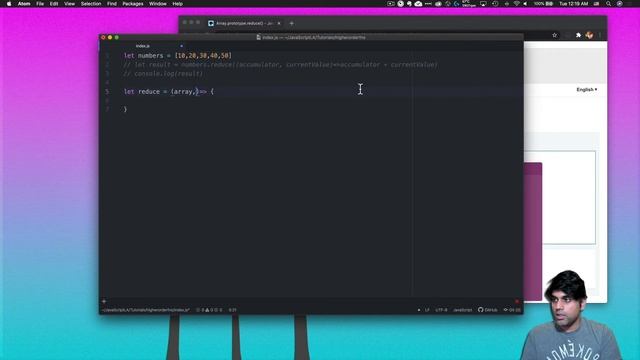Click the modified dot on index.js tab
Screen dimensions: 640x360
181,46
